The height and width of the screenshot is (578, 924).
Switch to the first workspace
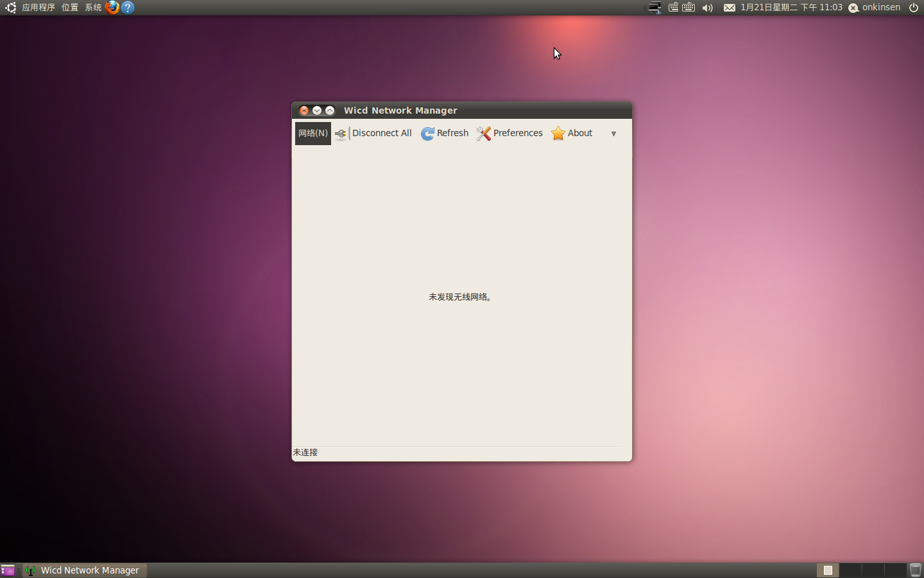(828, 570)
